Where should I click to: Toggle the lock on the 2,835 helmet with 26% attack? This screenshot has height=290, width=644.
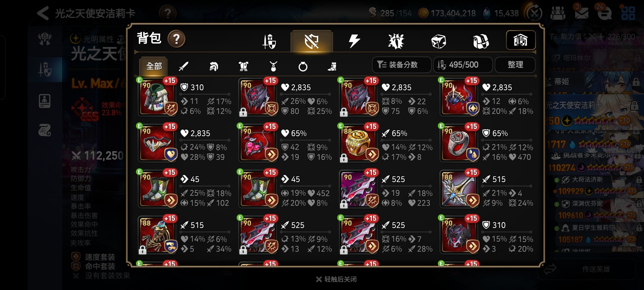tap(243, 112)
